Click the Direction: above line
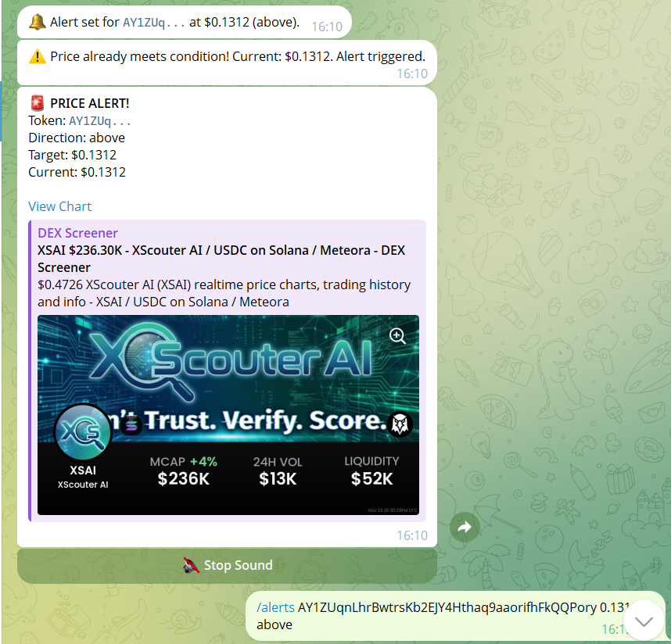This screenshot has width=671, height=644. point(77,138)
